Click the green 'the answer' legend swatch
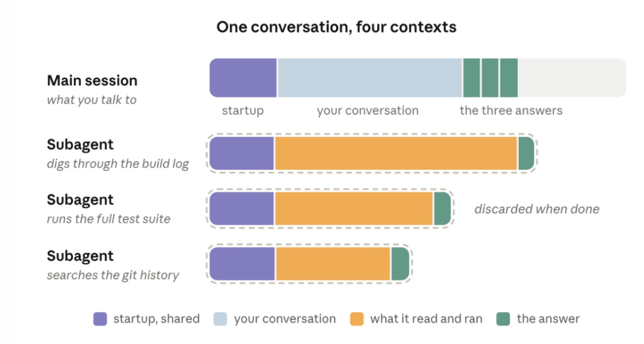The height and width of the screenshot is (344, 644). pyautogui.click(x=503, y=319)
